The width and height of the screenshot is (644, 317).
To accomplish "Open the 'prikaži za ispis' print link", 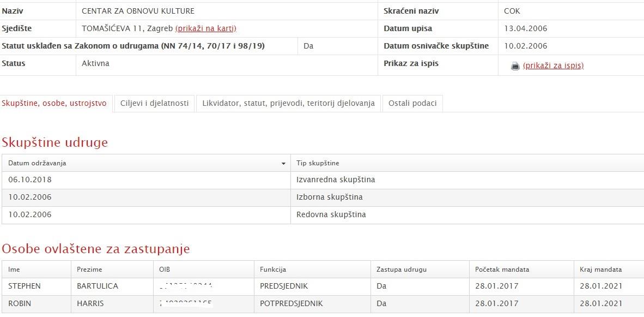I will click(553, 65).
